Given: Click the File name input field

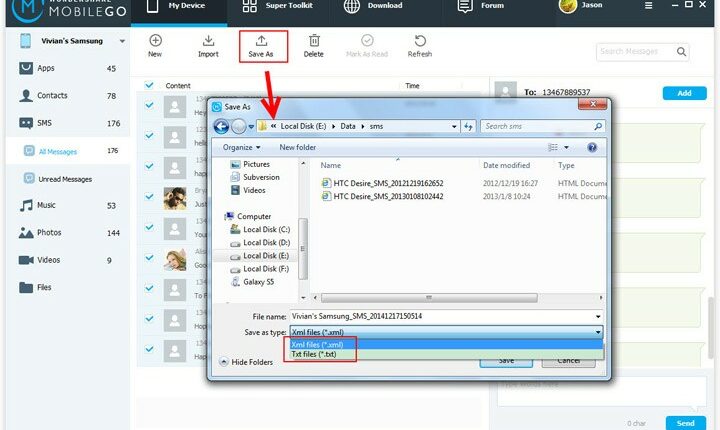Looking at the screenshot, I should [442, 317].
